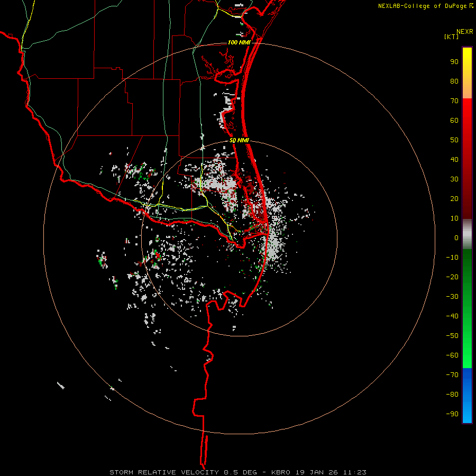This screenshot has width=476, height=476.
Task: Click the -40 value on velocity scale
Action: (x=452, y=316)
